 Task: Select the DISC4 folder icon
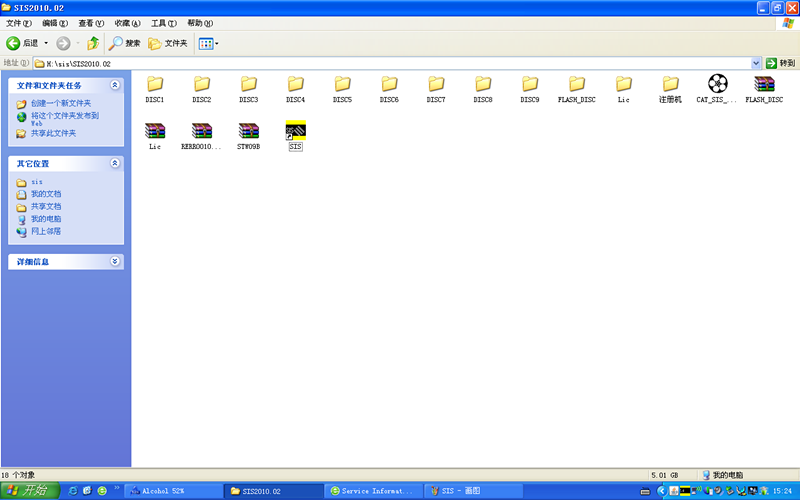295,84
